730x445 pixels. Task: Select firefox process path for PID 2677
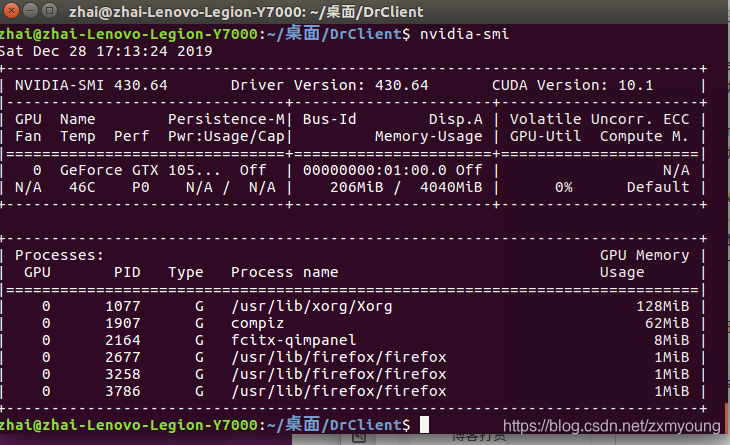click(x=338, y=357)
